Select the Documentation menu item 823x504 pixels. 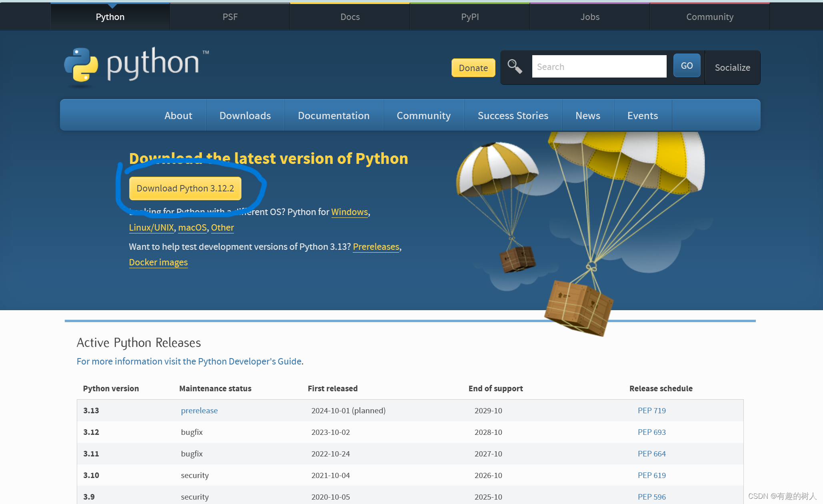pyautogui.click(x=334, y=116)
